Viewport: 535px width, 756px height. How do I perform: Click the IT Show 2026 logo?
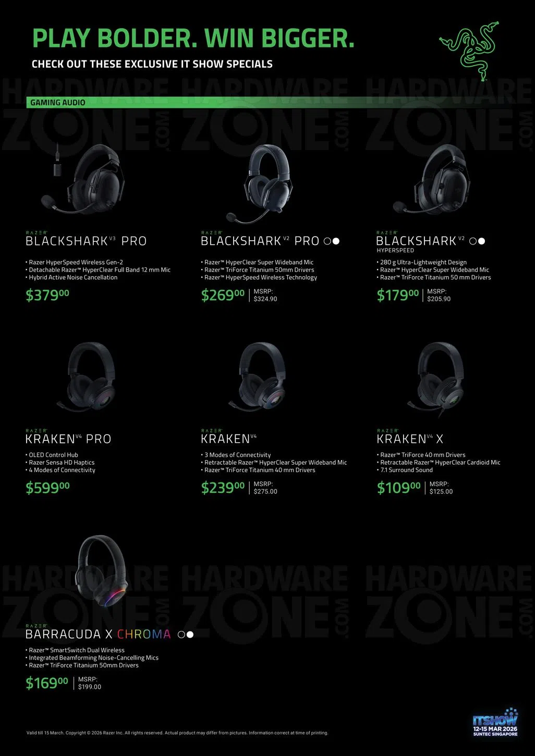(495, 723)
